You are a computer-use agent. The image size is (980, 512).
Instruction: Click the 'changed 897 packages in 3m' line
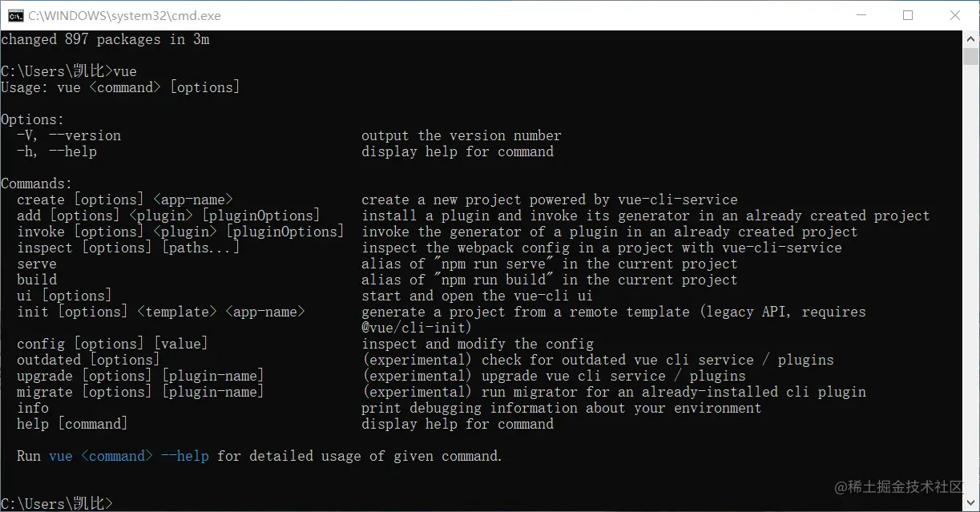(105, 39)
